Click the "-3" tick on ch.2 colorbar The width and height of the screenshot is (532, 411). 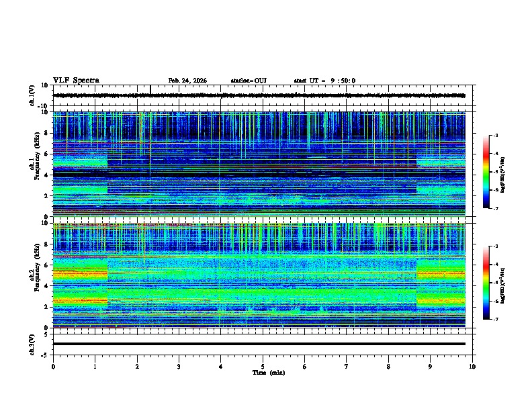pos(496,246)
